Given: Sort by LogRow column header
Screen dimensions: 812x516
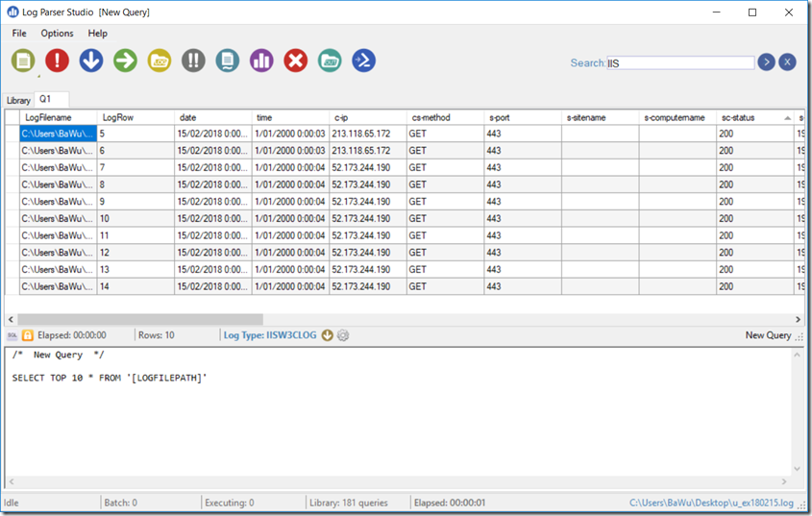Looking at the screenshot, I should 135,117.
